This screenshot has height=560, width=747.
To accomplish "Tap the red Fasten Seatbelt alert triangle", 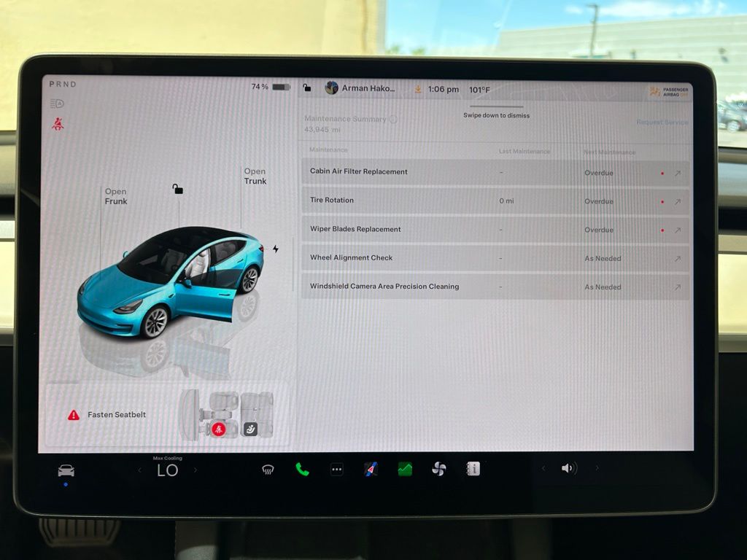I will [x=74, y=415].
